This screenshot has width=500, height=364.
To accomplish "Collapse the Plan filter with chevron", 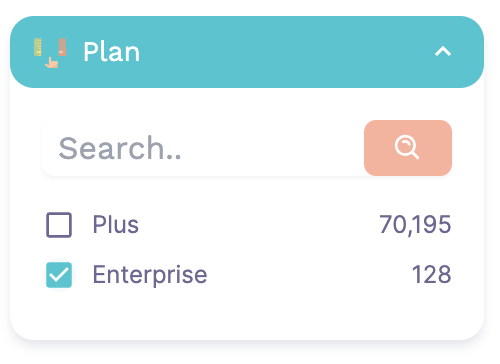I will (x=443, y=52).
